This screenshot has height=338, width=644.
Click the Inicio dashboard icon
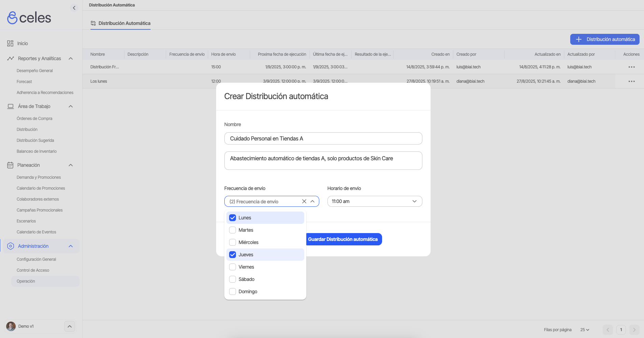(10, 43)
